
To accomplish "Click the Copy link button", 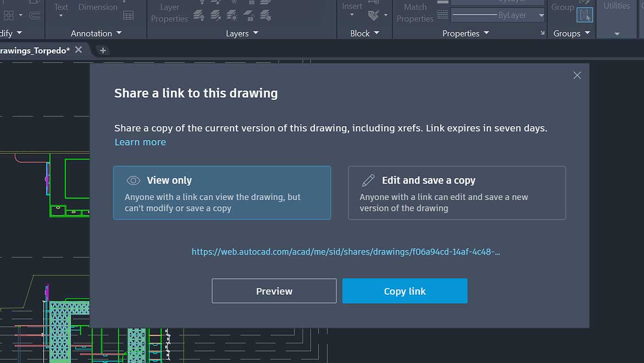I will (x=404, y=290).
